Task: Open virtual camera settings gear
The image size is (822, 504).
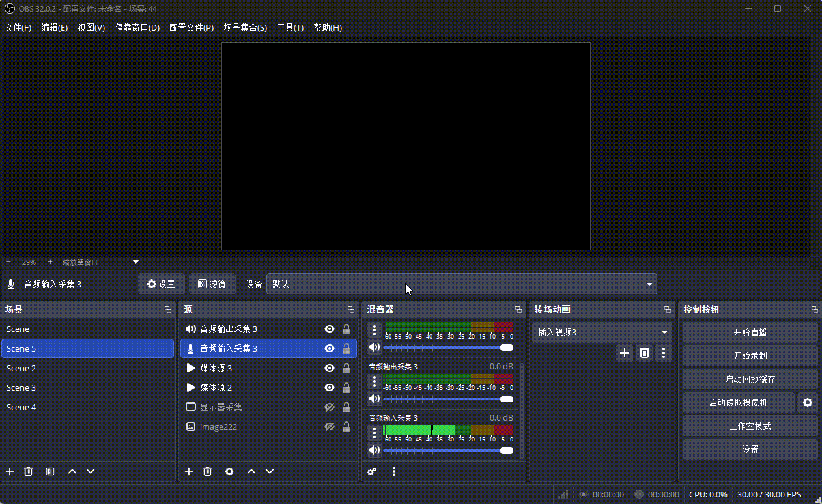Action: click(x=807, y=402)
